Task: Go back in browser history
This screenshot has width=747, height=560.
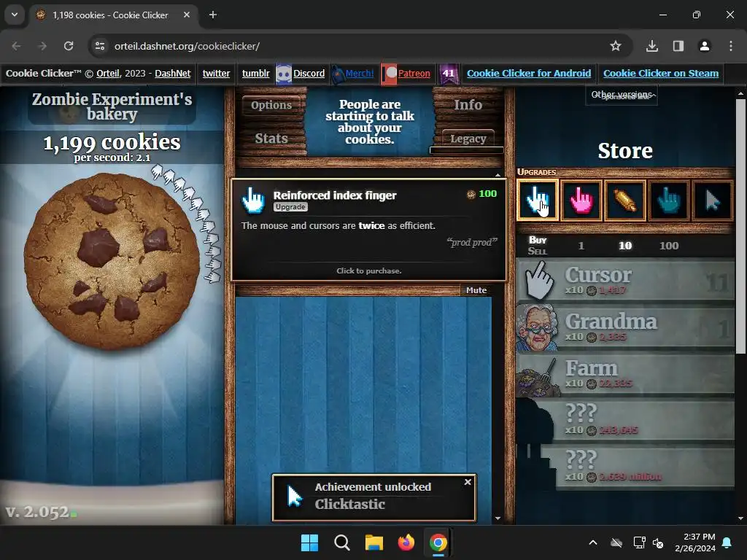Action: [16, 46]
